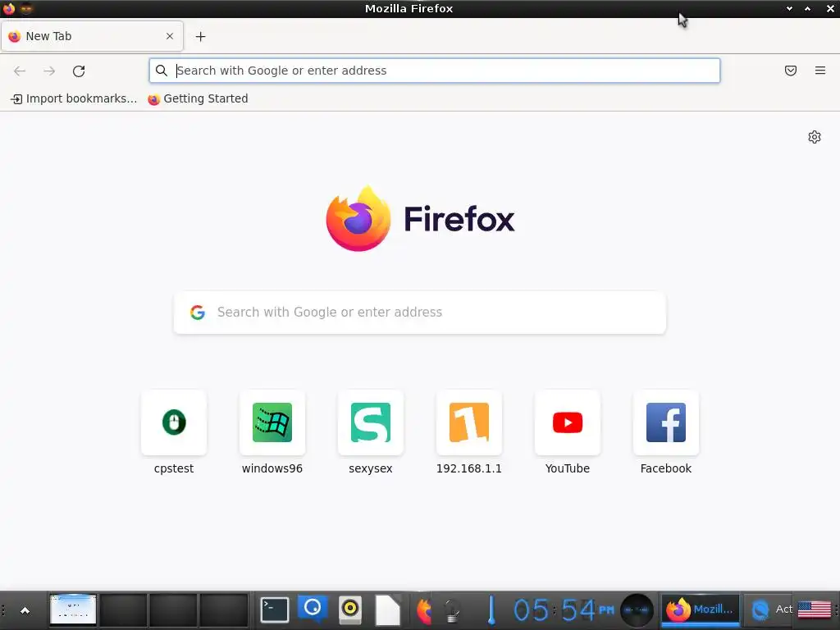This screenshot has width=840, height=630.
Task: Click the magnifier icon in address bar
Action: click(162, 71)
